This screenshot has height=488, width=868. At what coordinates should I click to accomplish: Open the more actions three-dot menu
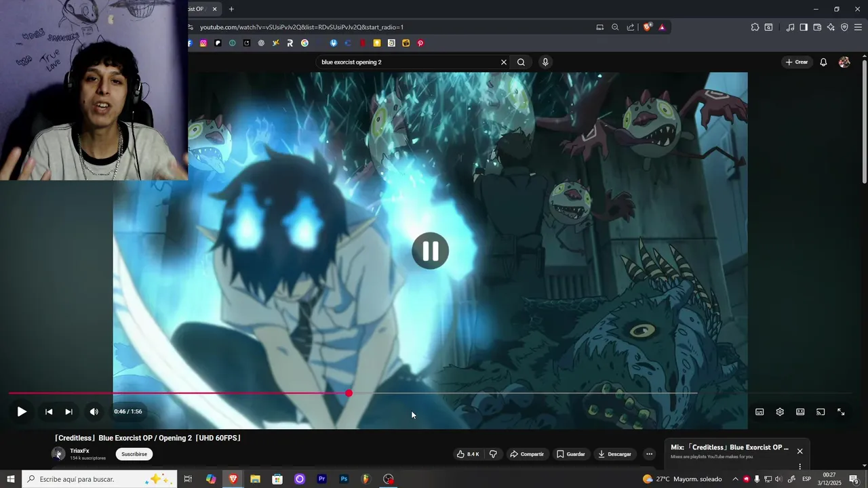(649, 454)
